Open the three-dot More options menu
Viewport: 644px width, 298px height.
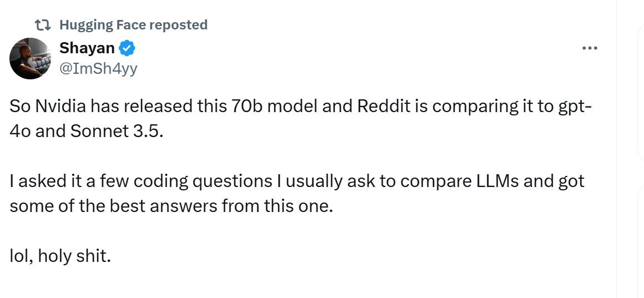point(589,48)
